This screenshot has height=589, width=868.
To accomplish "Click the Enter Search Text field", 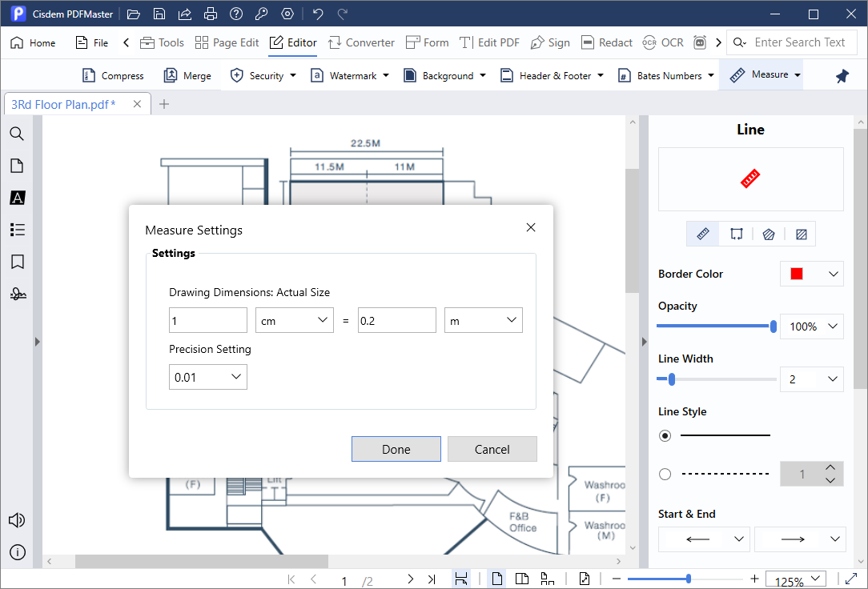I will click(x=799, y=42).
